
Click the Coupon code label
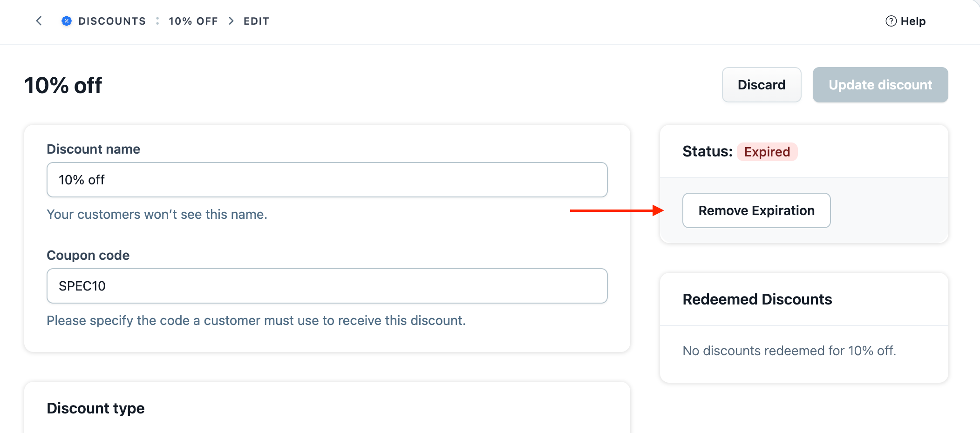pyautogui.click(x=88, y=255)
